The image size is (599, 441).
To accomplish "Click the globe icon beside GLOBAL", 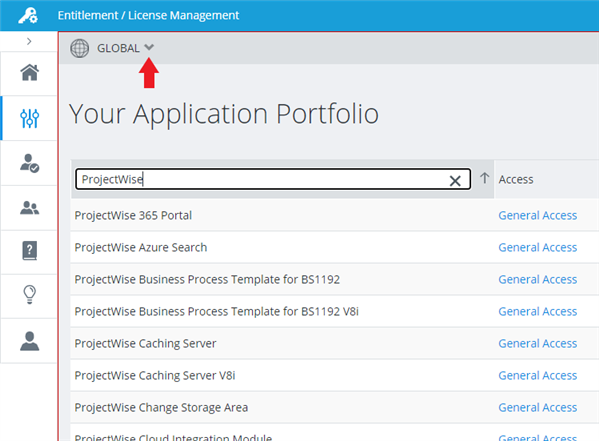I will 79,48.
